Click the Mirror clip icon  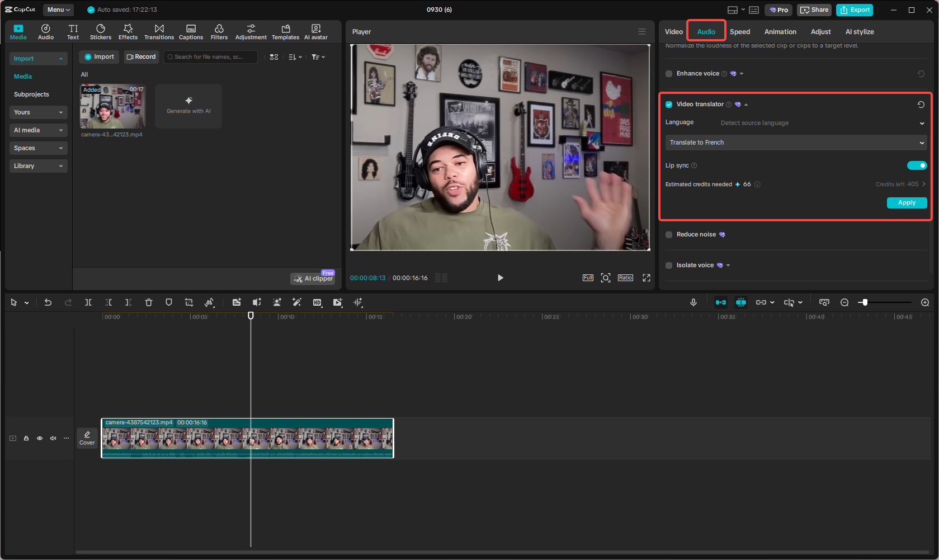[x=209, y=302]
